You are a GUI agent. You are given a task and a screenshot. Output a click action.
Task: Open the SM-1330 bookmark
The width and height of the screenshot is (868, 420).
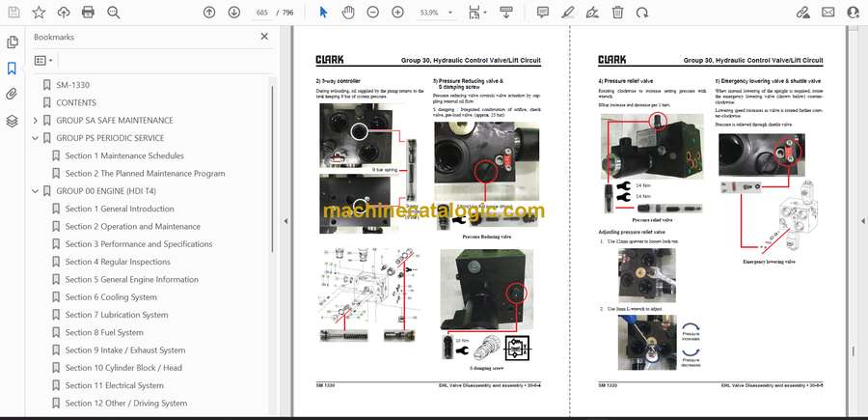click(x=72, y=85)
